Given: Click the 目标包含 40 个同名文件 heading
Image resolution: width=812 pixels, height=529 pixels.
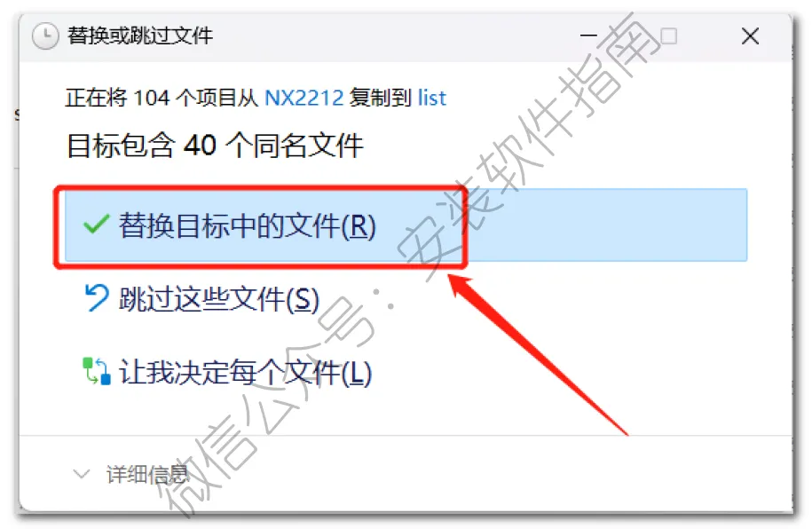Looking at the screenshot, I should [x=215, y=145].
